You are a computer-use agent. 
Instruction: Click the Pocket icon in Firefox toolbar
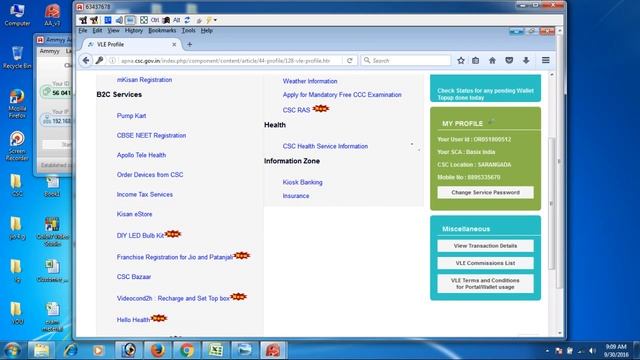(509, 60)
